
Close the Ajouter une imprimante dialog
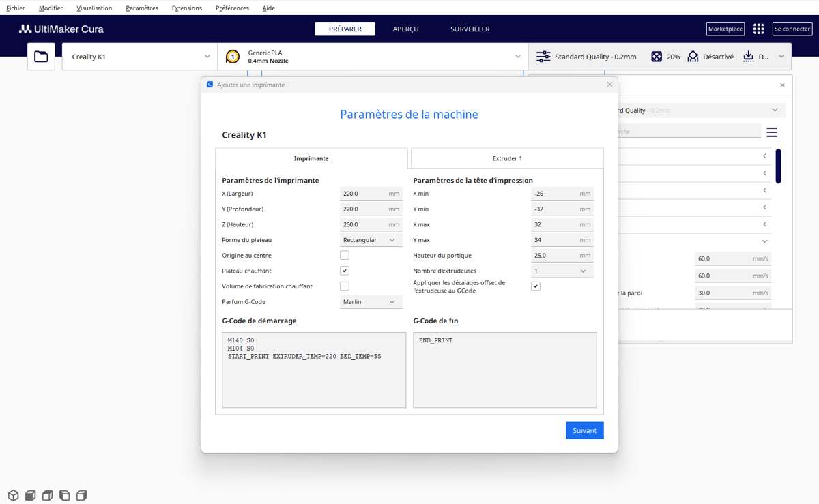click(609, 85)
